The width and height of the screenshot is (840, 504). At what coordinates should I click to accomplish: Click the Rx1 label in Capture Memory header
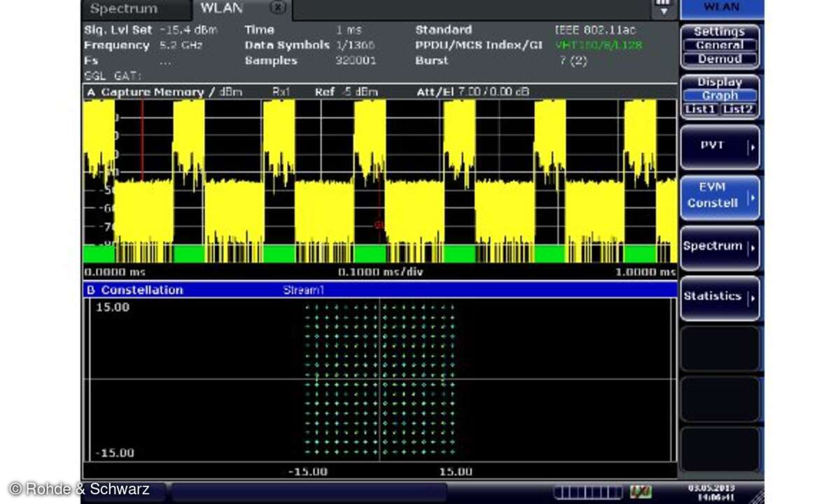point(281,92)
